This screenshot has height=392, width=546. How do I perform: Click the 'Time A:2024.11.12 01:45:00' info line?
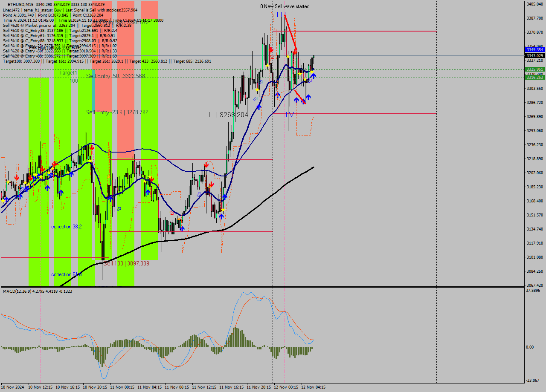tap(83, 20)
